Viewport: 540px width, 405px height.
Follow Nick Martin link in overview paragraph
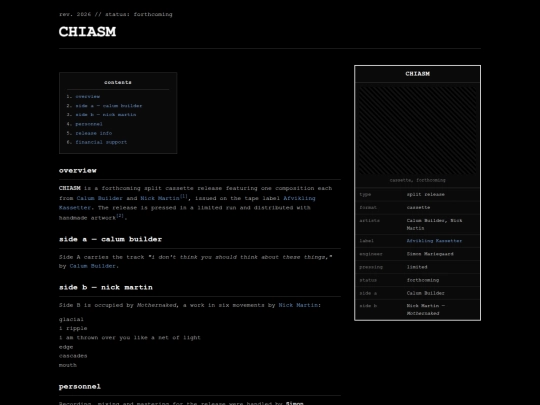(x=160, y=198)
